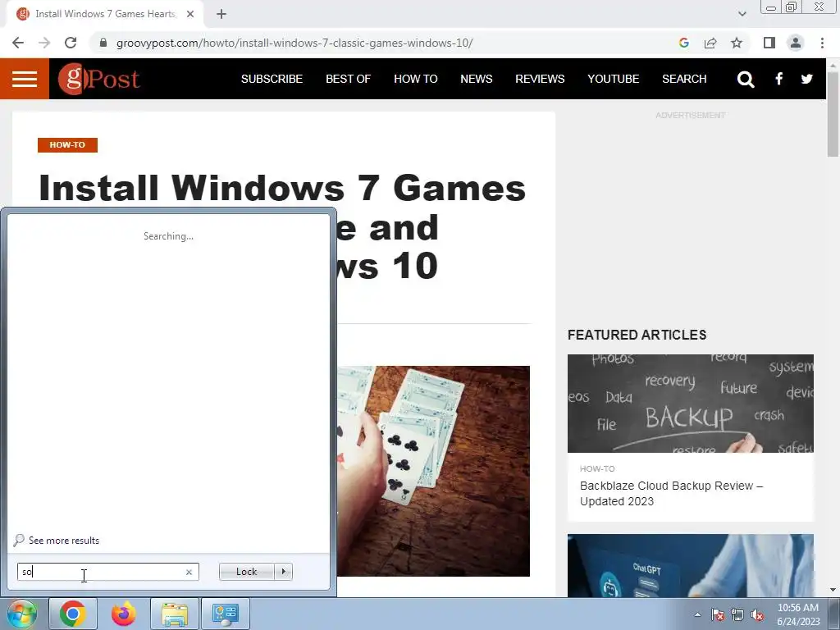840x630 pixels.
Task: Select the Install Windows 7 Games tab
Action: (105, 14)
